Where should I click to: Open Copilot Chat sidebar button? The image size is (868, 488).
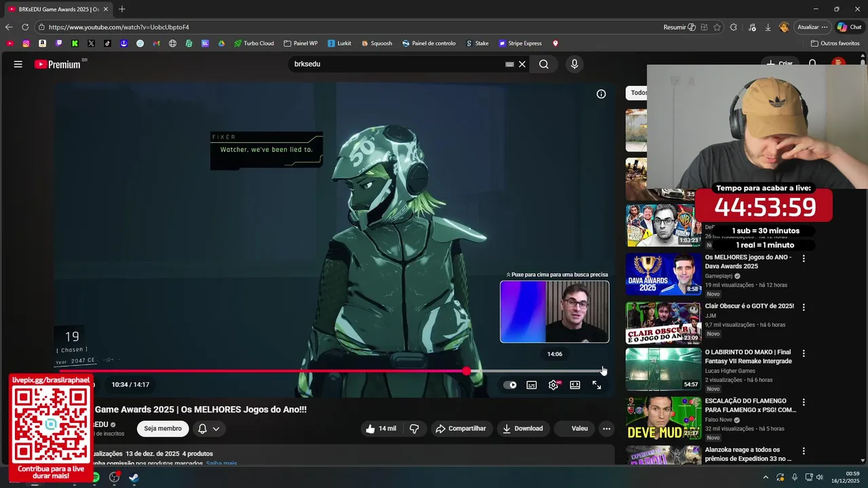(850, 27)
